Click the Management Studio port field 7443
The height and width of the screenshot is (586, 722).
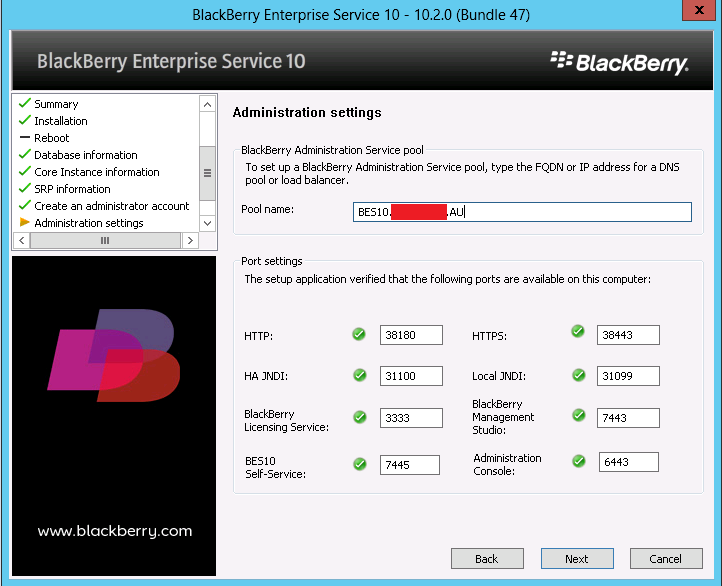[x=628, y=418]
